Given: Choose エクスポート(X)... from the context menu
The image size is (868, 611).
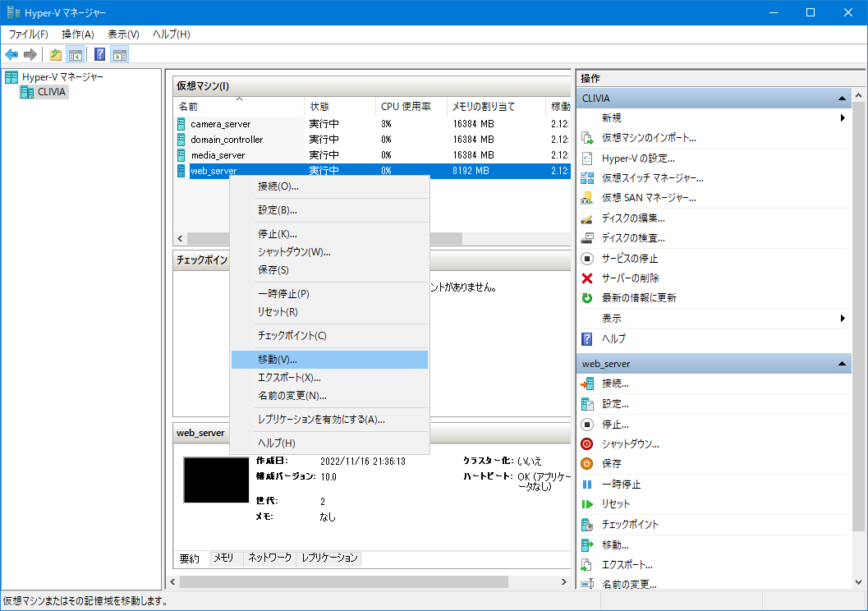Looking at the screenshot, I should (329, 378).
